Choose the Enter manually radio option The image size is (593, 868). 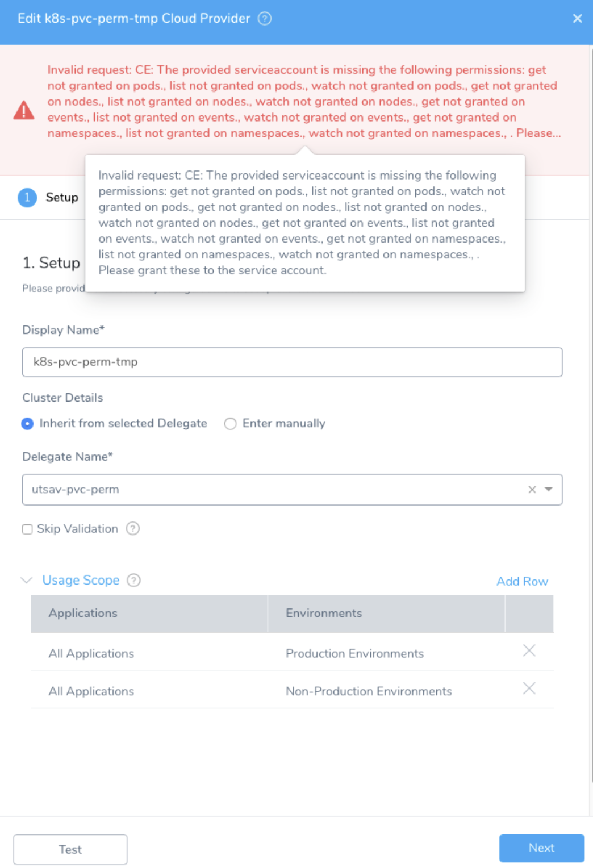tap(230, 424)
